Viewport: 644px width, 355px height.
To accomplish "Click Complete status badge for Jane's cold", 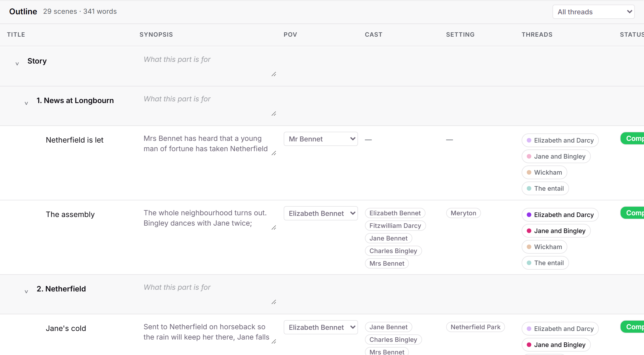I will pos(632,327).
